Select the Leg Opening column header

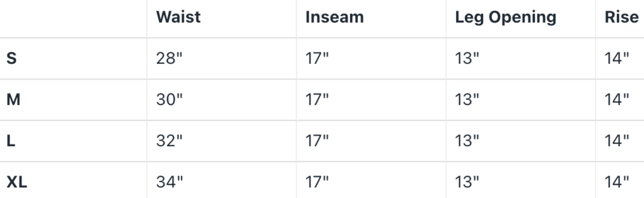coord(505,17)
